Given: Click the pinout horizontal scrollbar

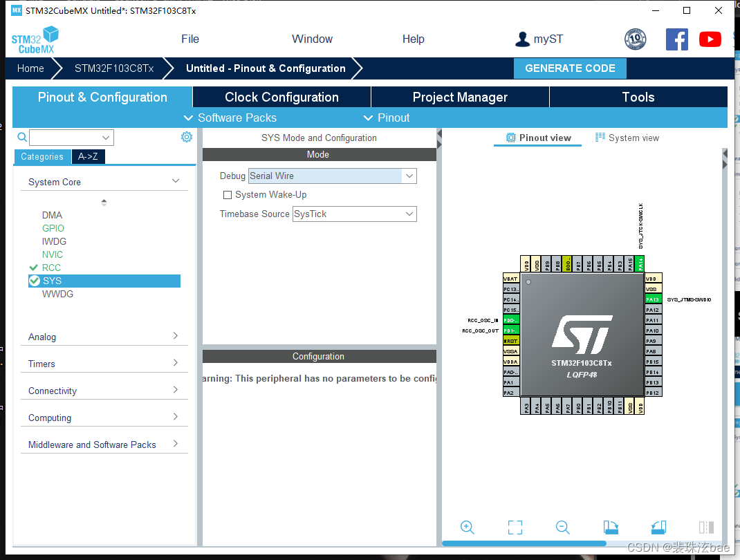Looking at the screenshot, I should coord(524,543).
